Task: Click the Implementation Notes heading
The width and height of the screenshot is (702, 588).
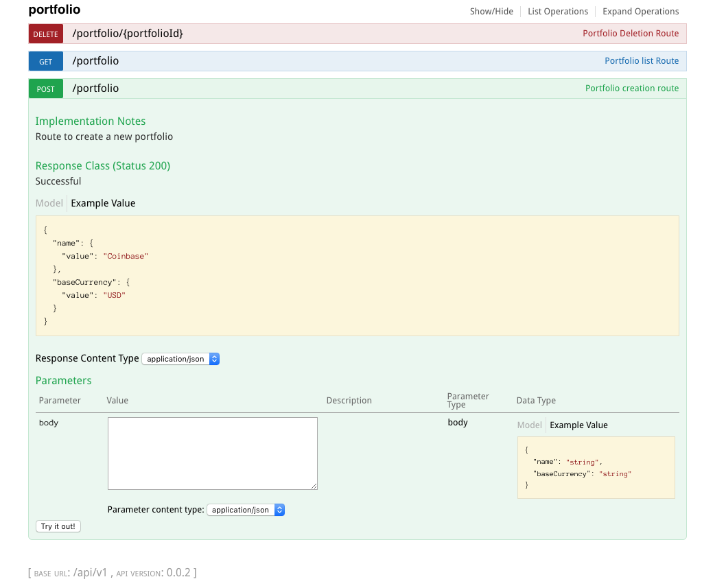Action: pyautogui.click(x=91, y=121)
